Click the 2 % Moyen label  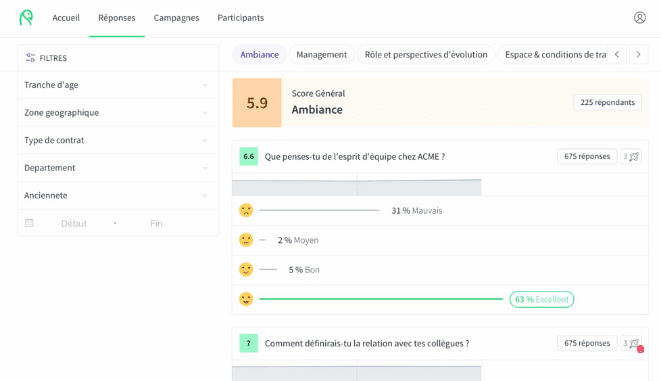(x=298, y=240)
